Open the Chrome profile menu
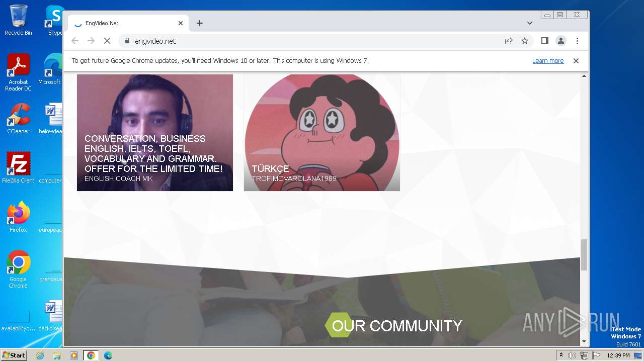 pyautogui.click(x=561, y=41)
